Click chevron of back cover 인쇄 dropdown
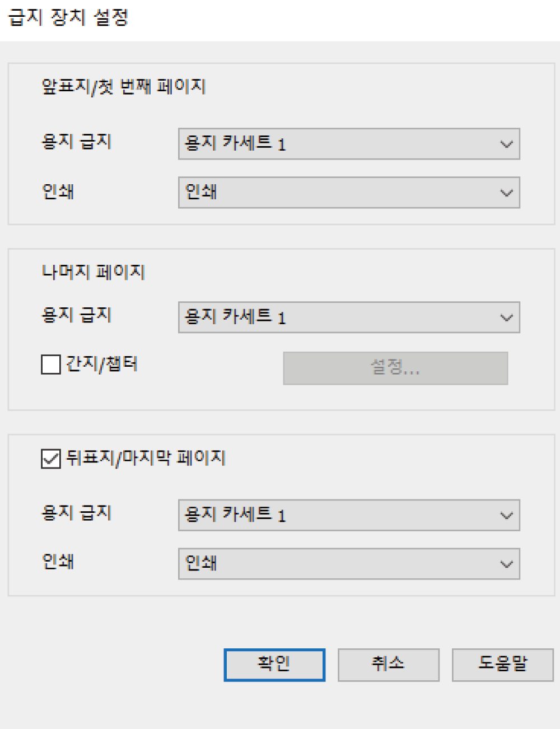 coord(506,564)
